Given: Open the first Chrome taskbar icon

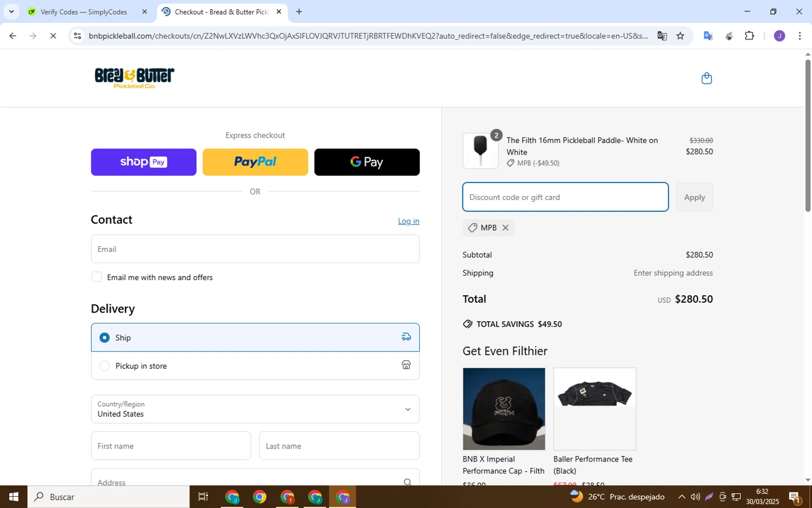Looking at the screenshot, I should pyautogui.click(x=232, y=497).
